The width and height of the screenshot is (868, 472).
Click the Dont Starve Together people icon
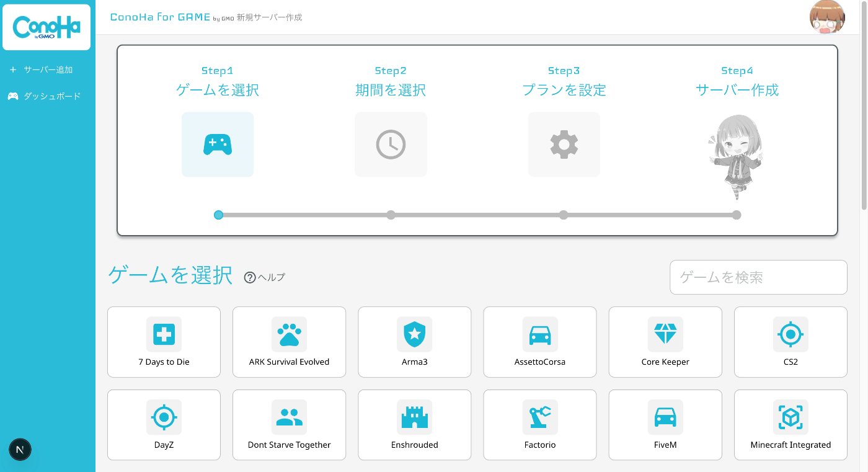coord(290,417)
